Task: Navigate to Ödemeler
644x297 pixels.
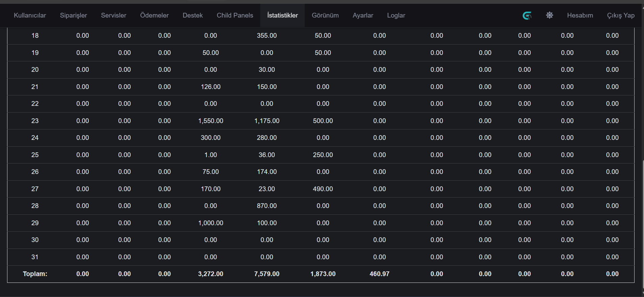Action: [x=154, y=16]
